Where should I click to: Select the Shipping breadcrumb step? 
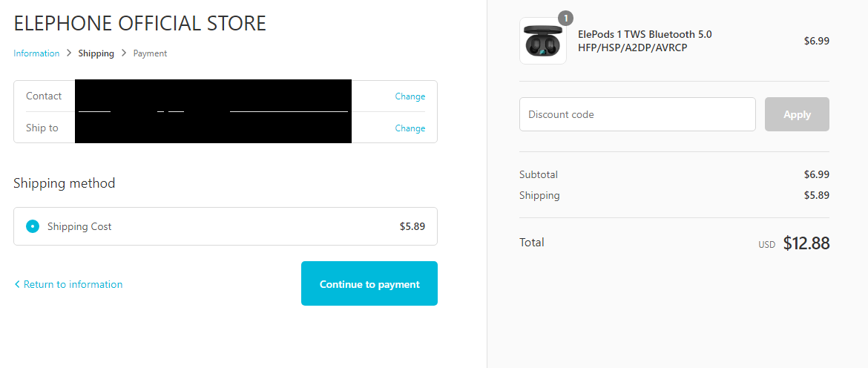pyautogui.click(x=96, y=53)
